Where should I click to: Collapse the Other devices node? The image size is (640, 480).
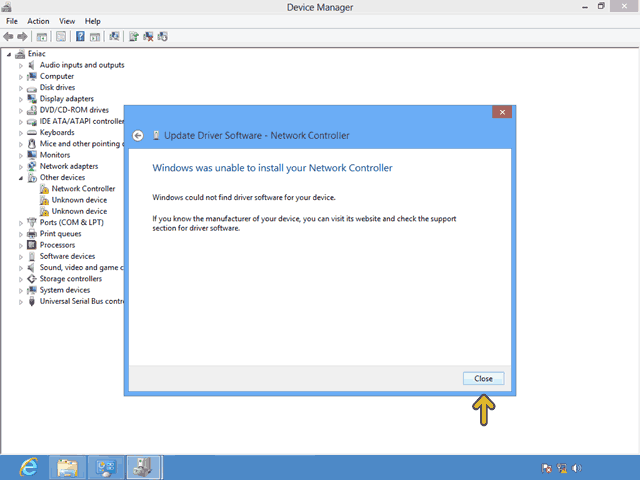20,178
